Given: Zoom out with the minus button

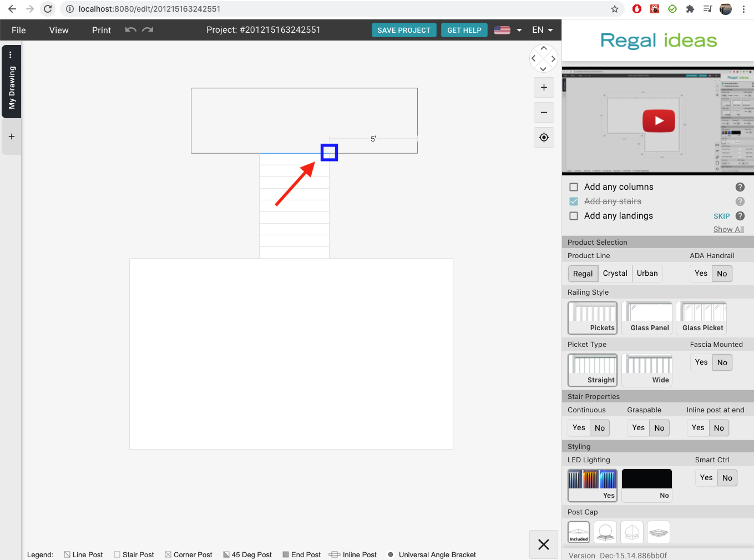Looking at the screenshot, I should 544,113.
